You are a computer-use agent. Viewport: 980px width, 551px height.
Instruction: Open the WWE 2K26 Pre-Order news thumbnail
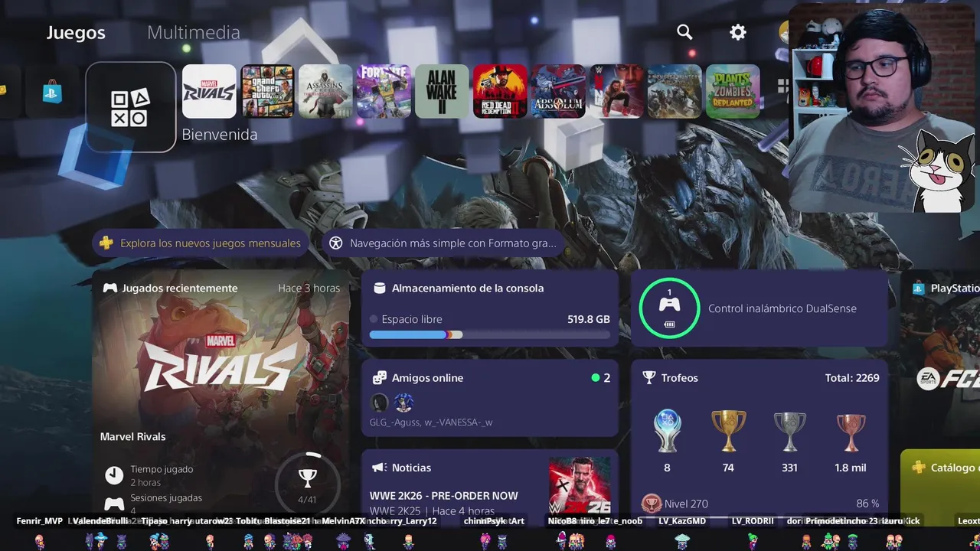point(580,485)
